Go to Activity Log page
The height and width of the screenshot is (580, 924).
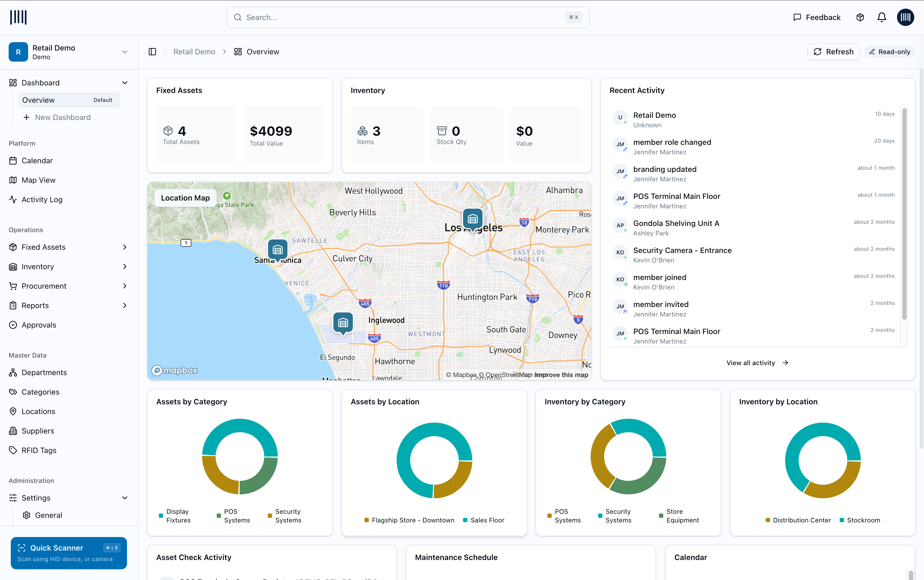coord(42,199)
